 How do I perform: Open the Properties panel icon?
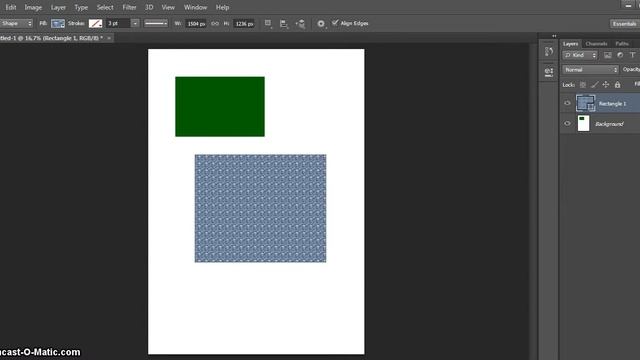[x=549, y=72]
